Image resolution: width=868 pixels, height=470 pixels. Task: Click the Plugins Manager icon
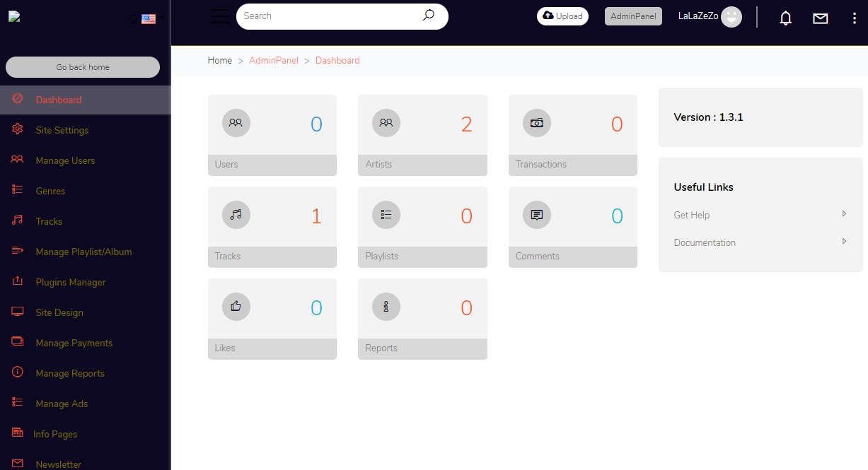18,282
